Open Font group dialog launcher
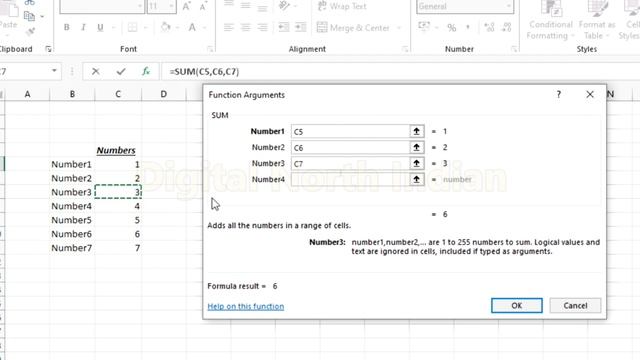Image resolution: width=640 pixels, height=360 pixels. coord(210,49)
